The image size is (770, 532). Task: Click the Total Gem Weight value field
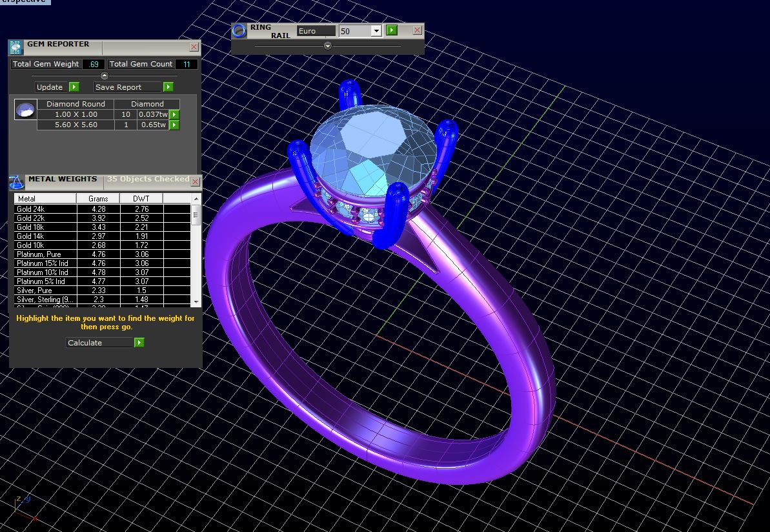pyautogui.click(x=94, y=64)
